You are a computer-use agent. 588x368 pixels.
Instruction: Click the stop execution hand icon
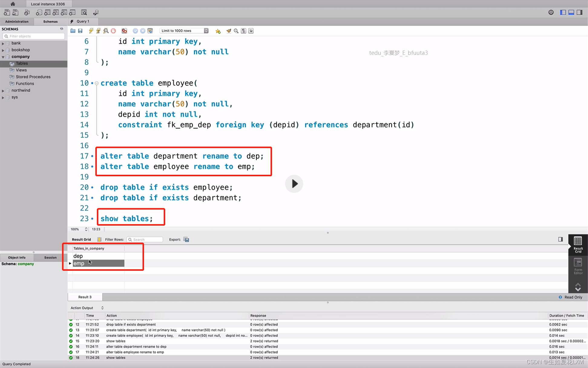(x=113, y=31)
